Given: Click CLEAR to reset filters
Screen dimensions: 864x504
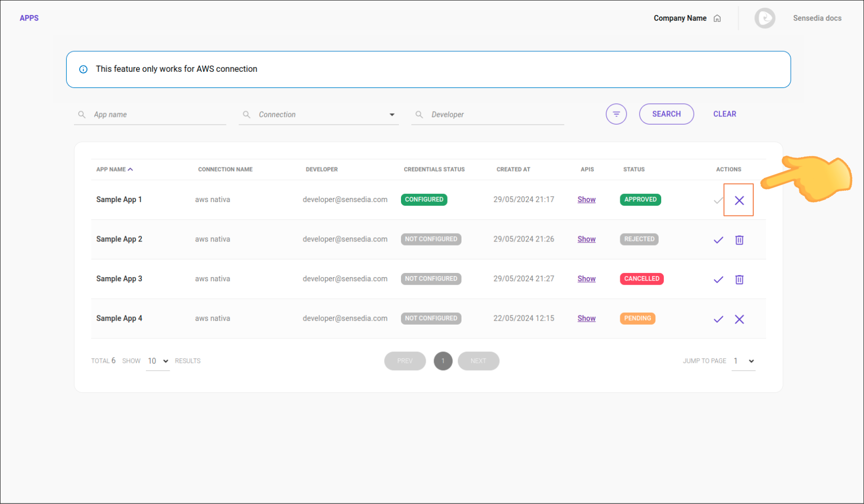Looking at the screenshot, I should pyautogui.click(x=724, y=114).
